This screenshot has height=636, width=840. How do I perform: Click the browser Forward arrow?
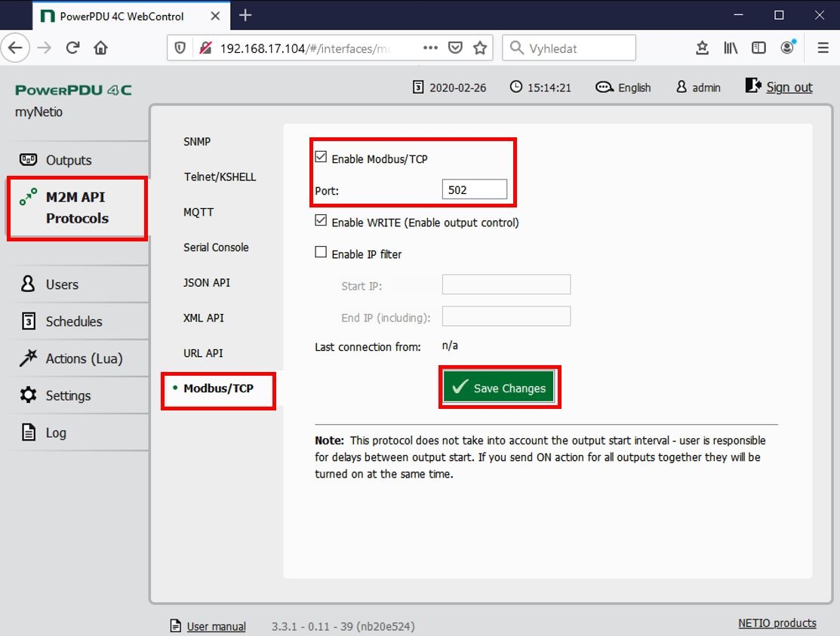pyautogui.click(x=45, y=48)
